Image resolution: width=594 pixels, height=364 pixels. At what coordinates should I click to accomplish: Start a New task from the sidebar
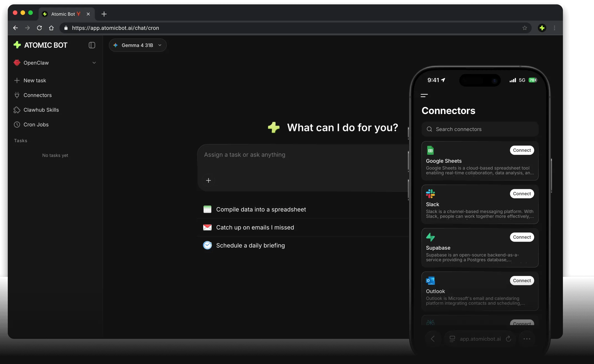tap(35, 80)
